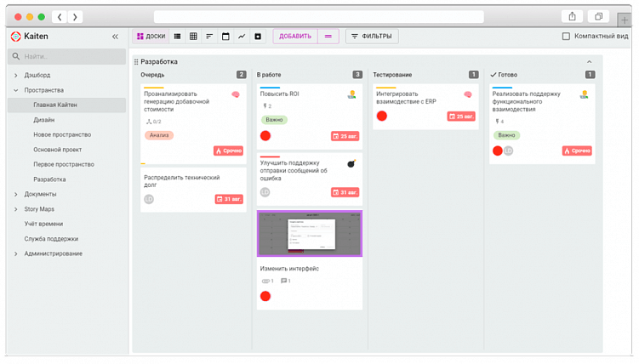Expand the Дэшборд tree item
Screen dimensions: 639x364
[x=16, y=76]
